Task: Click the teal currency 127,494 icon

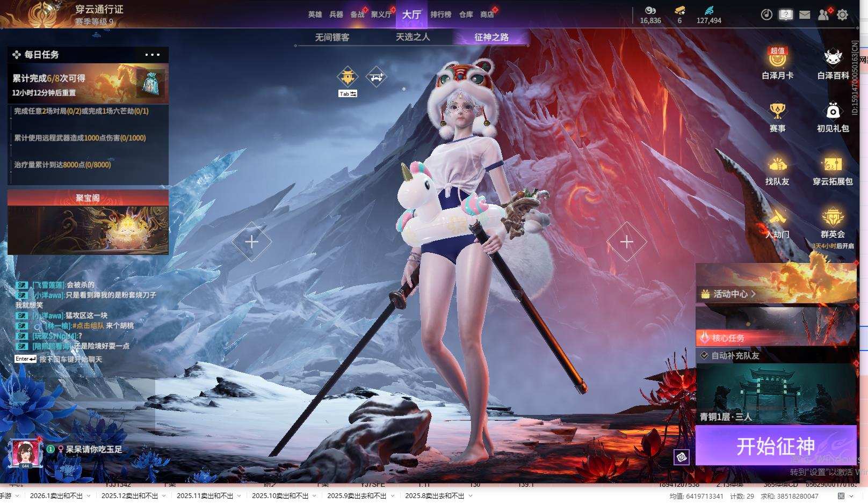Action: (709, 10)
